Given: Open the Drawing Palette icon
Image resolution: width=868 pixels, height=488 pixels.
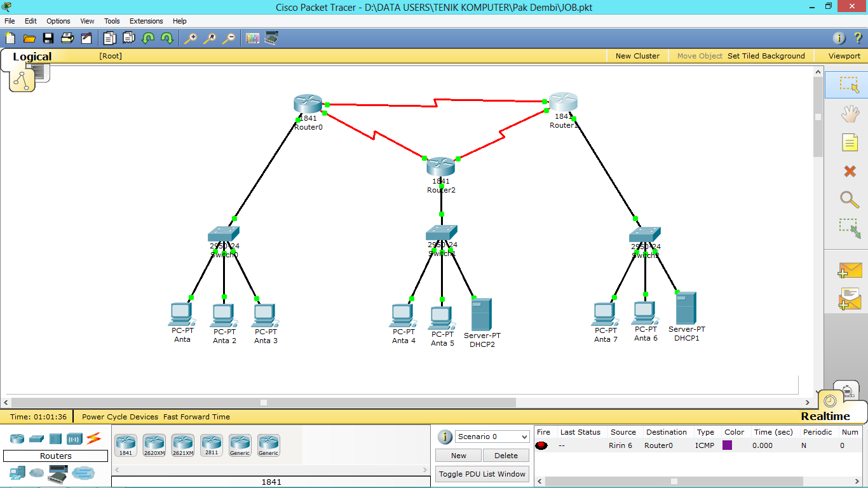Looking at the screenshot, I should [x=252, y=38].
